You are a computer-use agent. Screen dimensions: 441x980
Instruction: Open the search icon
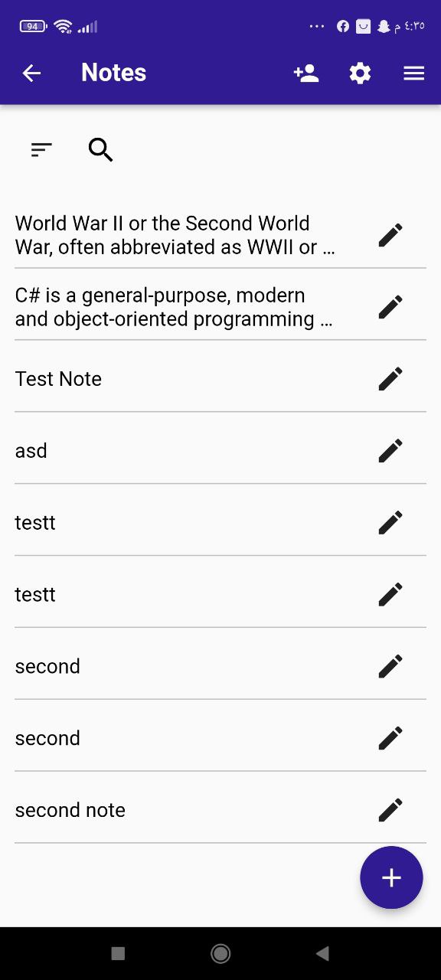point(100,150)
